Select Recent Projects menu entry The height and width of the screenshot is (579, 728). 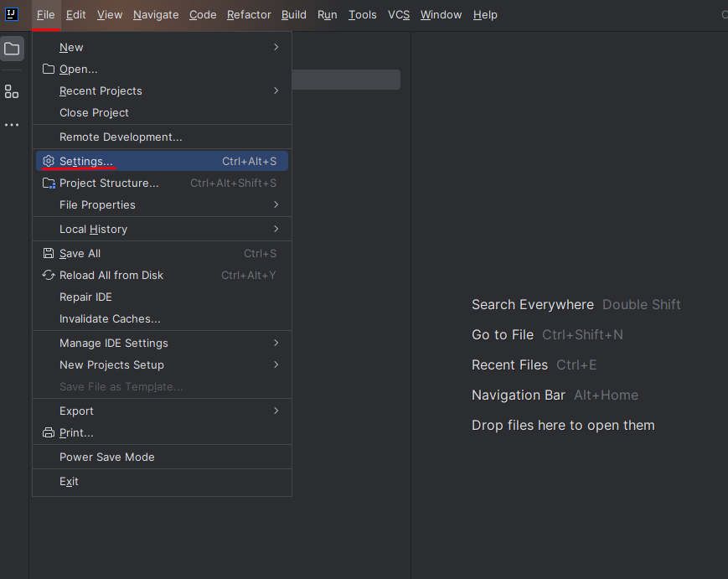pyautogui.click(x=162, y=91)
